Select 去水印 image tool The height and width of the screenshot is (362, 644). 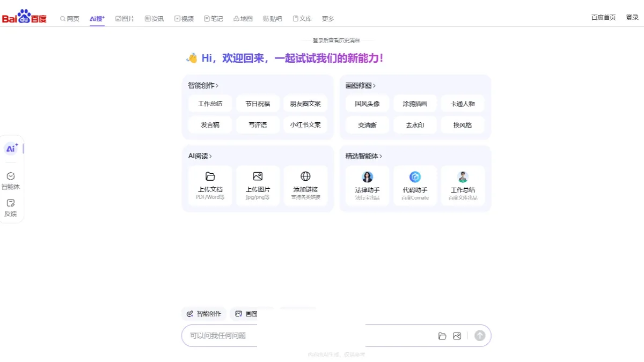(415, 125)
